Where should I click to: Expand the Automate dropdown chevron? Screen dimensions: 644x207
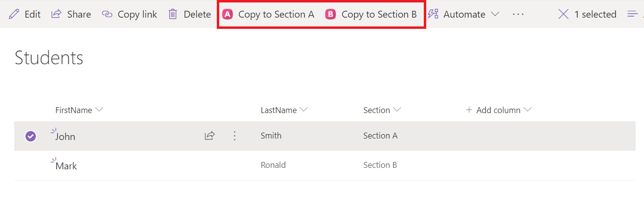click(x=495, y=14)
